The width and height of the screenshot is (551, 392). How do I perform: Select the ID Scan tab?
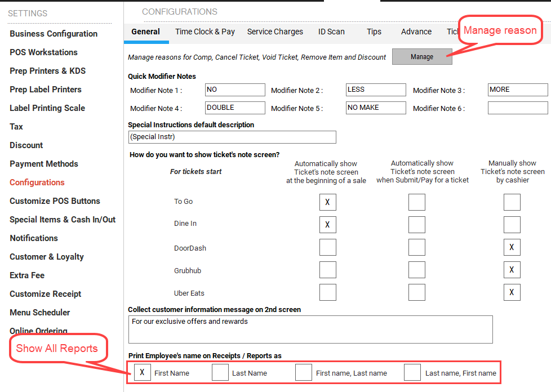331,32
